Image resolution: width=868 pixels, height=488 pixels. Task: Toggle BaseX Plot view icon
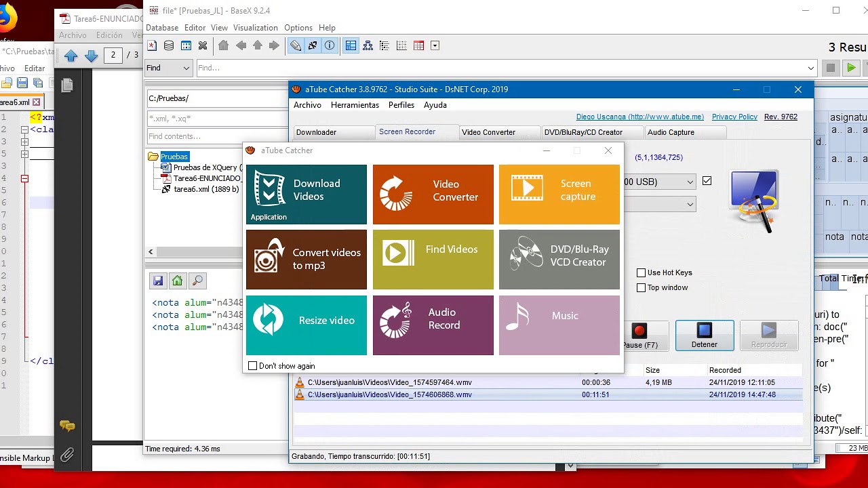(401, 45)
